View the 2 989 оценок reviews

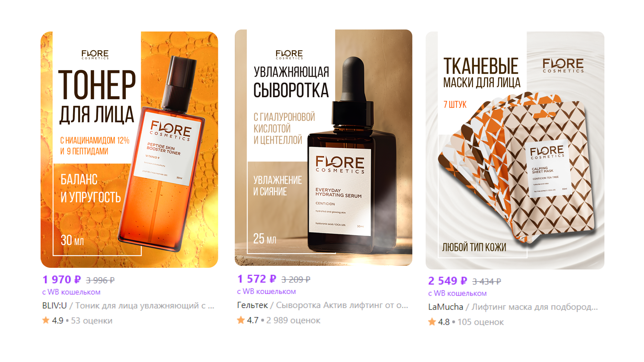coord(293,320)
